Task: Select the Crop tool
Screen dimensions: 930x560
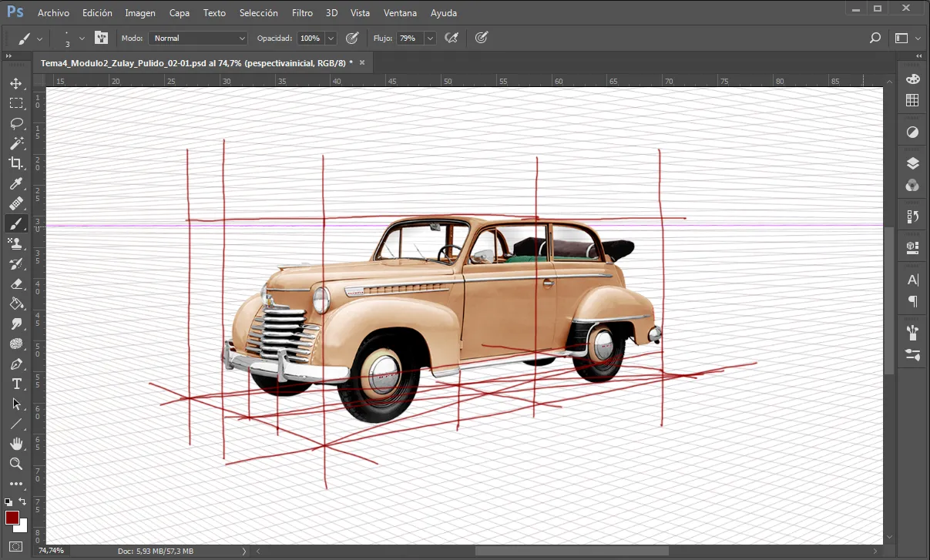Action: point(16,163)
